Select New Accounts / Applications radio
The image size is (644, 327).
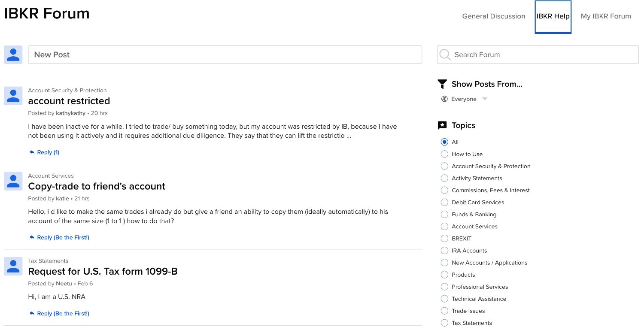tap(444, 263)
